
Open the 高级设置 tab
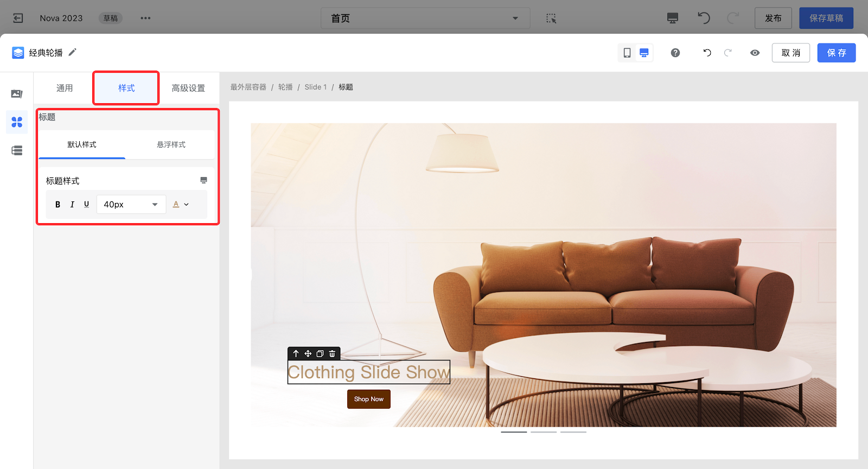pos(188,88)
